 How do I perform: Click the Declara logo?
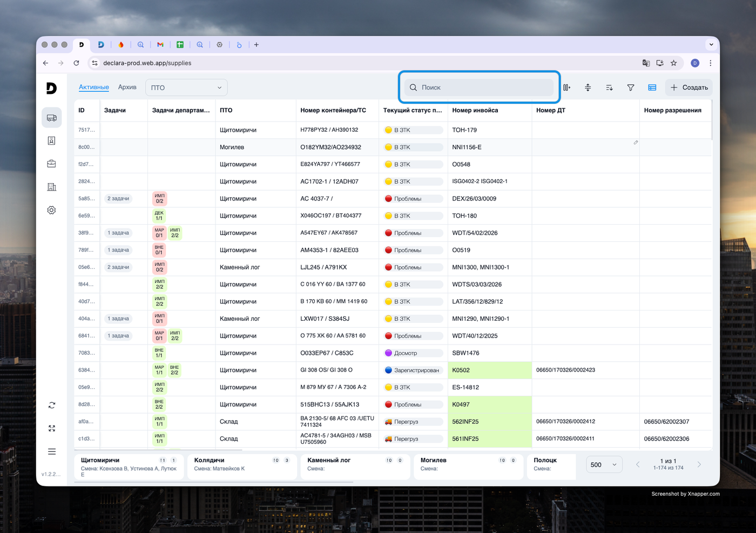[51, 88]
